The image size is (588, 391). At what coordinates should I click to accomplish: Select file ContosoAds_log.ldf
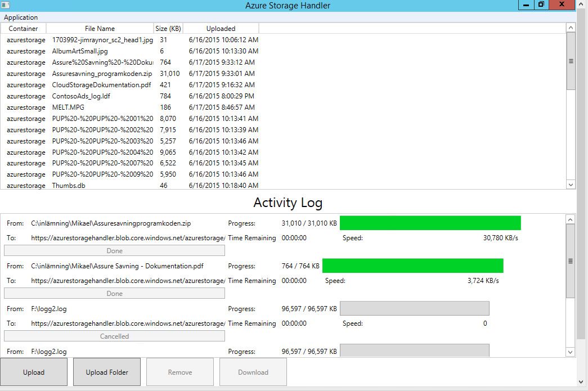coord(81,96)
